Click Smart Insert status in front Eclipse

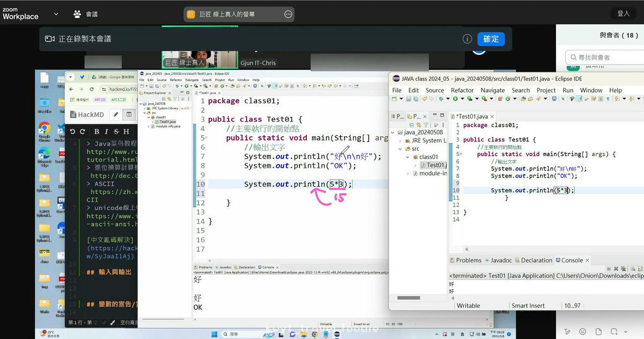(x=528, y=306)
